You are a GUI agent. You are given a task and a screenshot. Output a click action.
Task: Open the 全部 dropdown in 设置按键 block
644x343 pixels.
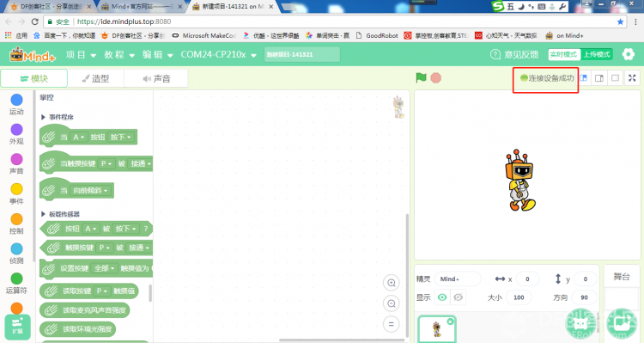(x=104, y=268)
